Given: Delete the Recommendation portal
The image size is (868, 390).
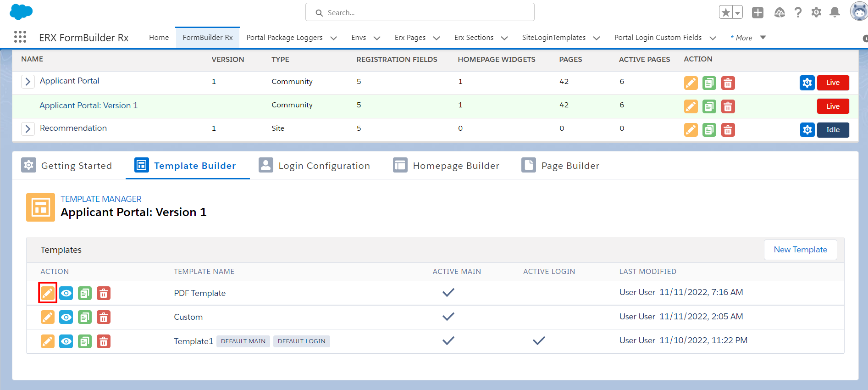Looking at the screenshot, I should click(x=728, y=130).
